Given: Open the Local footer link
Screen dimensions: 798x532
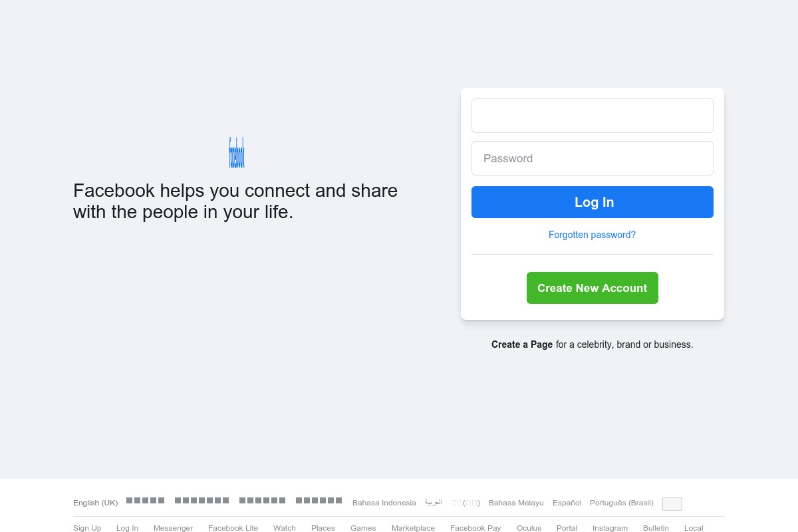Looking at the screenshot, I should (x=694, y=528).
